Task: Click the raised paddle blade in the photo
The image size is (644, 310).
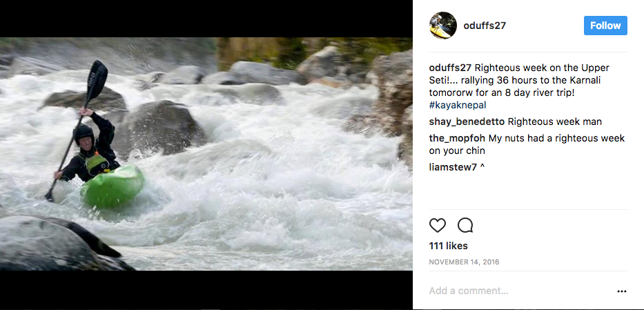Action: (97, 77)
